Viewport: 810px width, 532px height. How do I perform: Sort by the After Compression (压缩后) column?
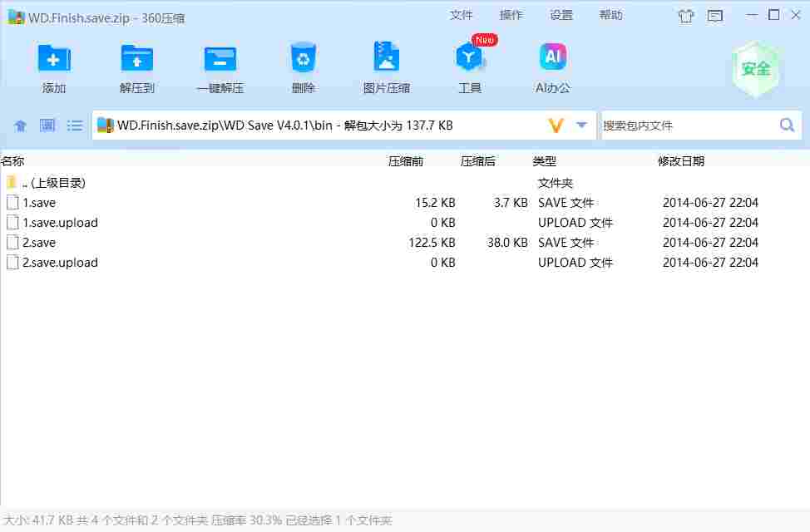478,161
